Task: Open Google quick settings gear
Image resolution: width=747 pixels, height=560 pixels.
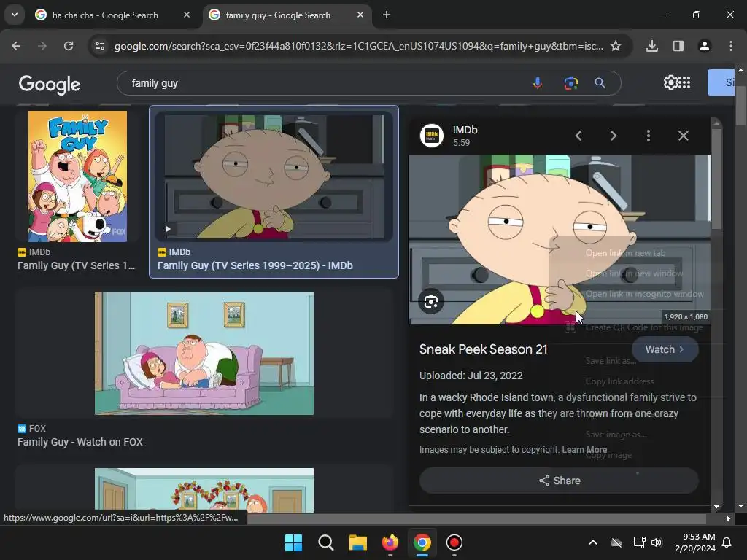Action: click(x=670, y=82)
